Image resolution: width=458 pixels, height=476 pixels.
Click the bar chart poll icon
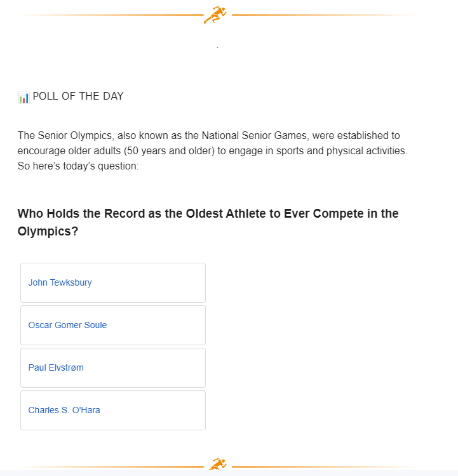(x=24, y=97)
